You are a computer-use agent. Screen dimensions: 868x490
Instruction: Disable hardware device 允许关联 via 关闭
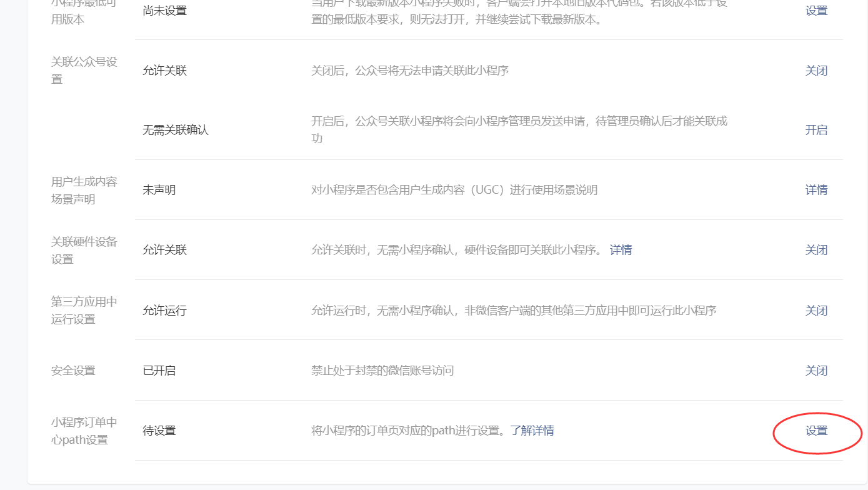point(816,249)
